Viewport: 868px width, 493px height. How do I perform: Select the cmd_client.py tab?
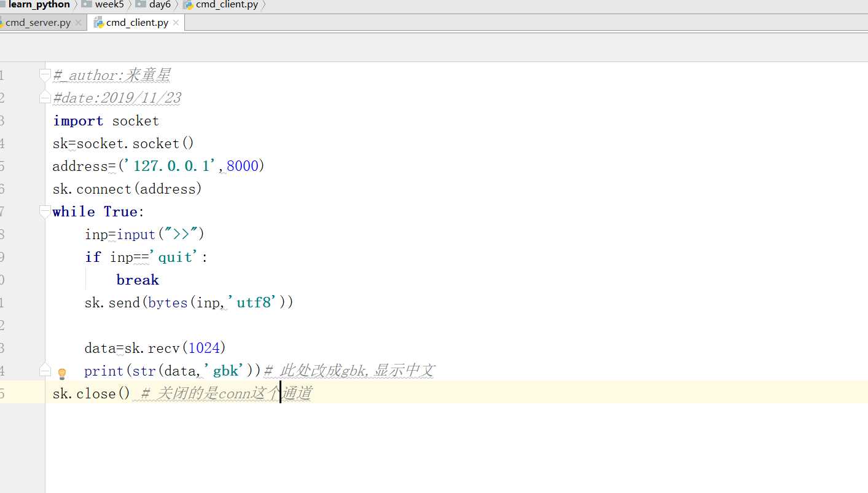tap(136, 23)
